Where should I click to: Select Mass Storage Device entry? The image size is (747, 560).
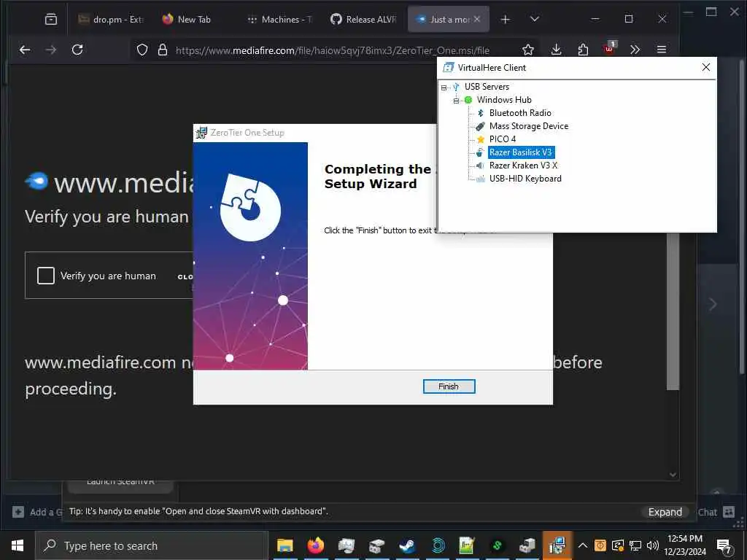click(x=528, y=126)
